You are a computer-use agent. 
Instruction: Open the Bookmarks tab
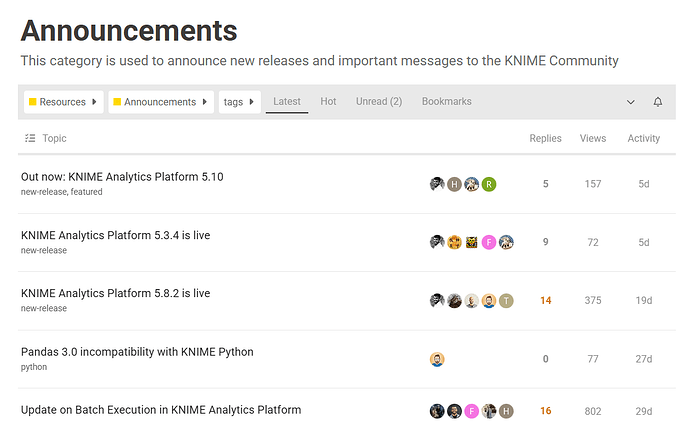click(446, 102)
